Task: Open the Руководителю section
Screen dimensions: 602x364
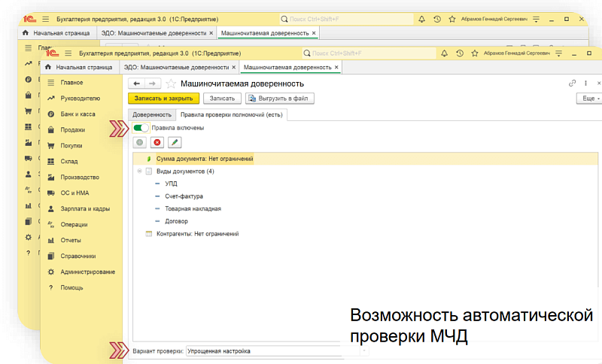Action: [x=80, y=99]
